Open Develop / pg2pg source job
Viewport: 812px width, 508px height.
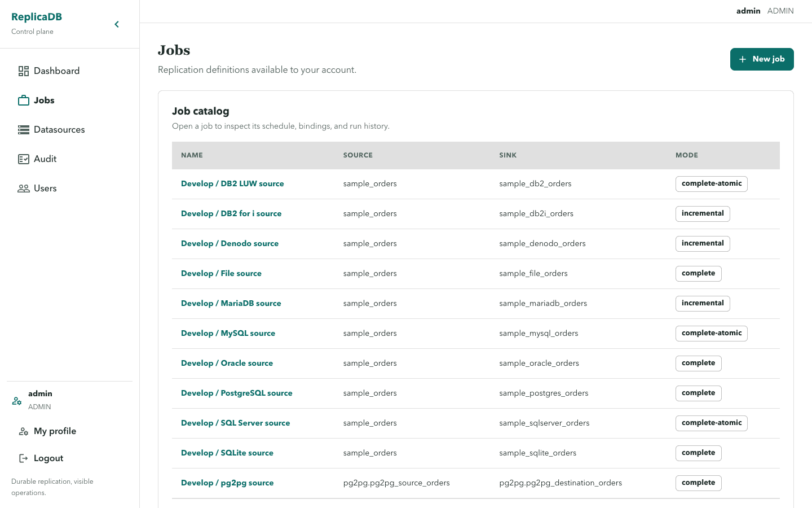(x=227, y=483)
